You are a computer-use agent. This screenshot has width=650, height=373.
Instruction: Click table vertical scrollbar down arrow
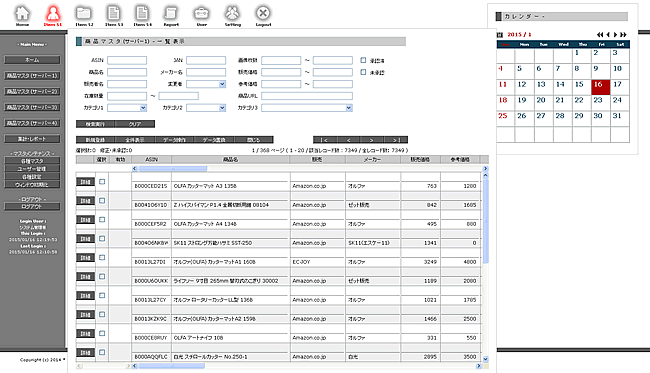(485, 359)
